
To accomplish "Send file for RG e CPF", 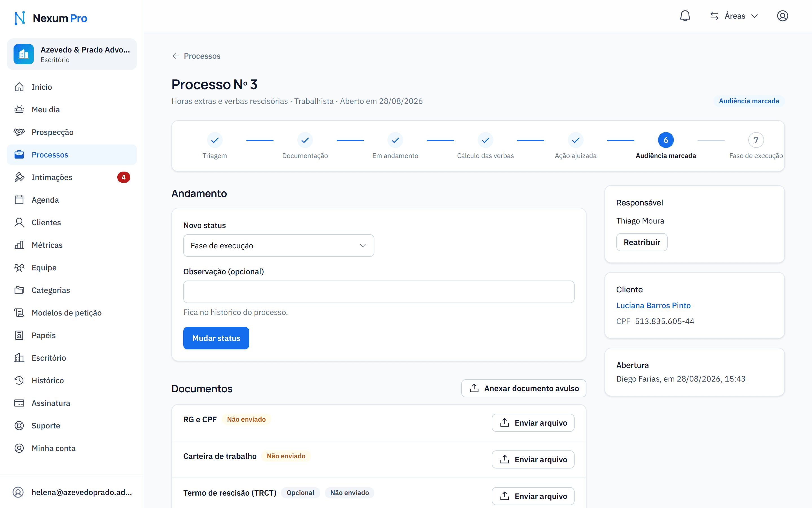I will point(533,423).
